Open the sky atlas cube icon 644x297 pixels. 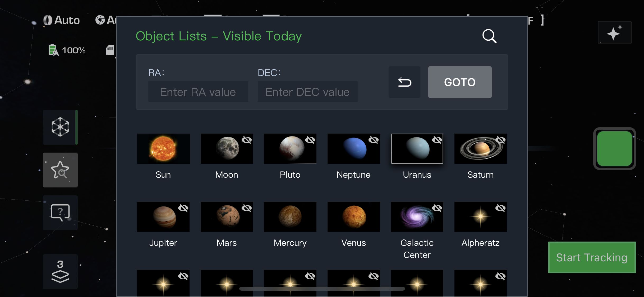[60, 127]
